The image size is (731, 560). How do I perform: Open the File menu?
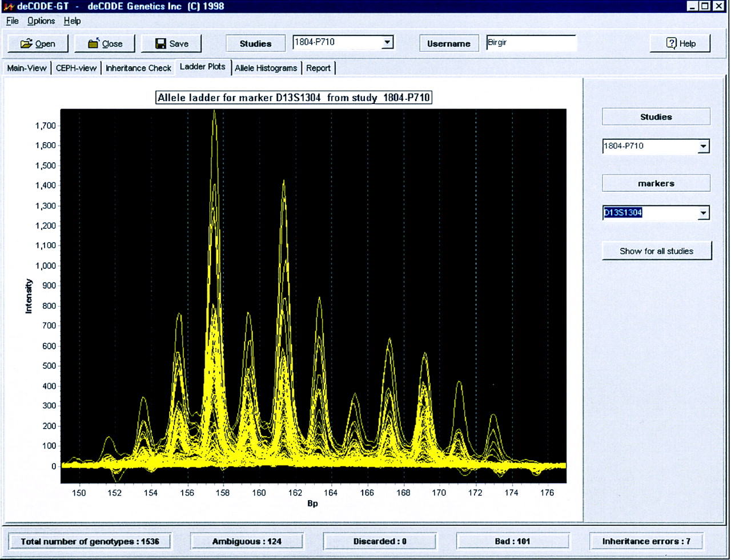[x=12, y=21]
